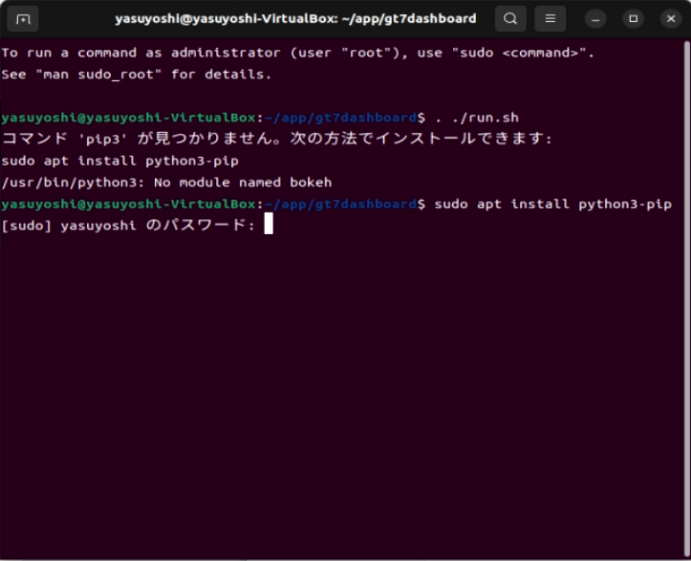
Task: Close the terminal window
Action: point(671,19)
